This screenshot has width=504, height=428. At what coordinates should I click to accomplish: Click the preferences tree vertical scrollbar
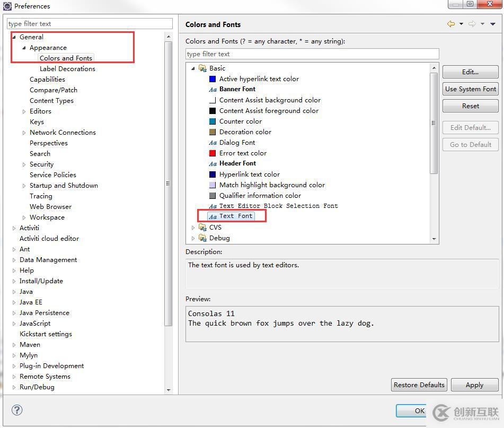[169, 184]
